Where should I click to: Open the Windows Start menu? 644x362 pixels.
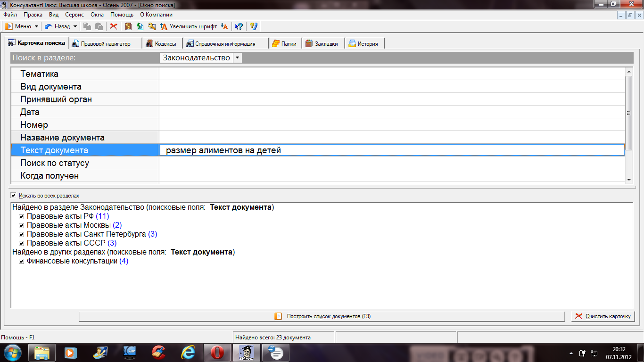pyautogui.click(x=13, y=353)
